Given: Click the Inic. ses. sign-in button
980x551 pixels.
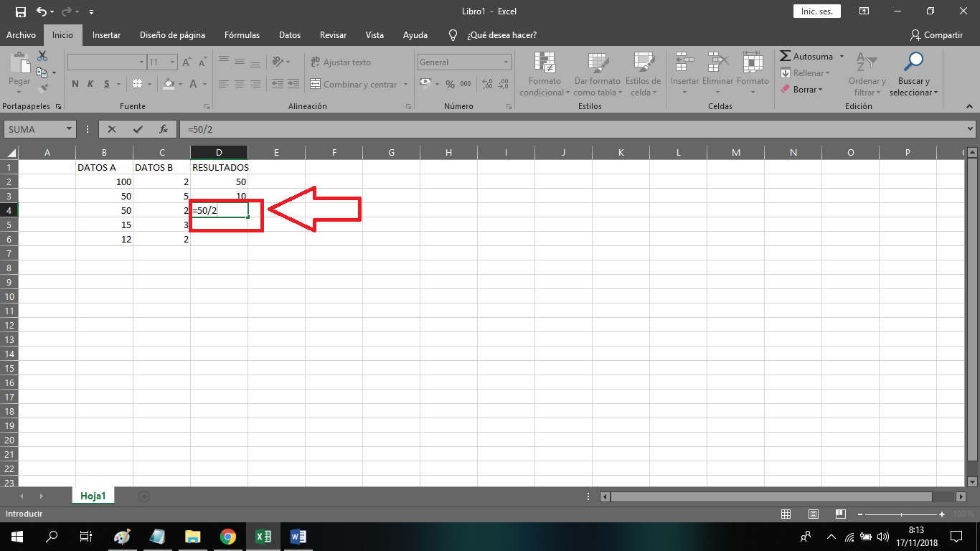Looking at the screenshot, I should pyautogui.click(x=816, y=11).
